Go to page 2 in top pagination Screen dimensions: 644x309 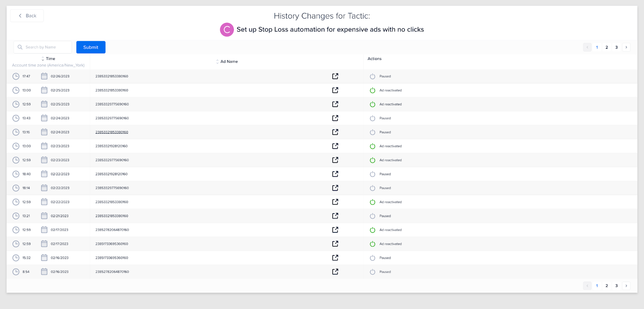coord(607,47)
